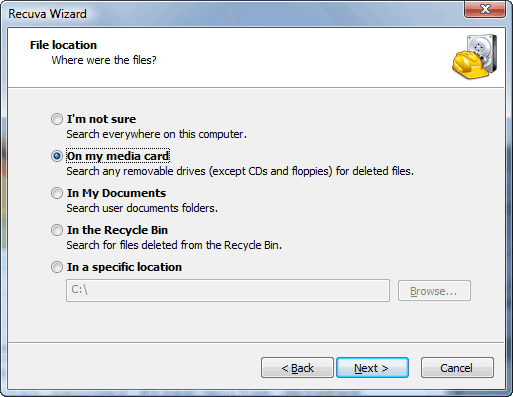
Task: Click the white header banner area
Action: 256,58
